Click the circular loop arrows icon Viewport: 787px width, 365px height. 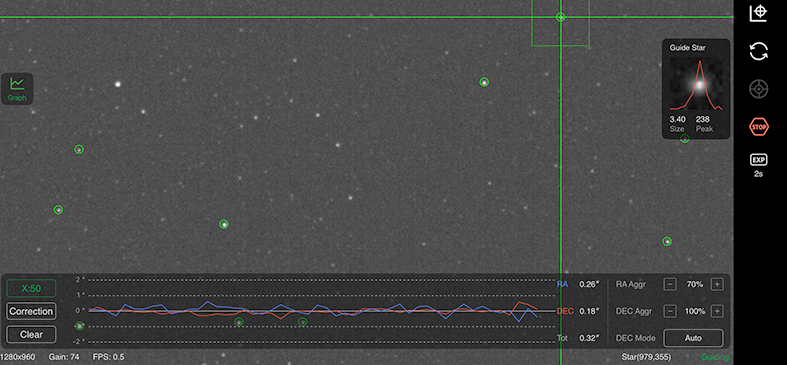758,51
